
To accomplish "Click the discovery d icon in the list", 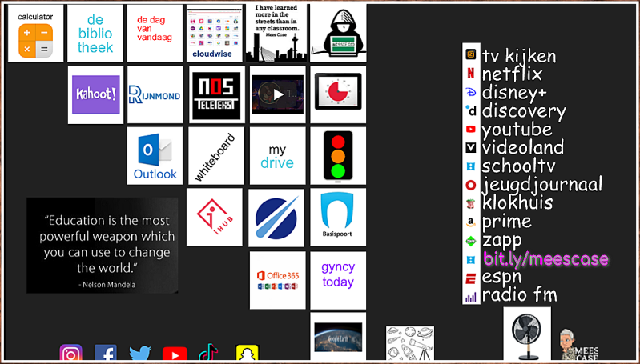I will pyautogui.click(x=471, y=110).
